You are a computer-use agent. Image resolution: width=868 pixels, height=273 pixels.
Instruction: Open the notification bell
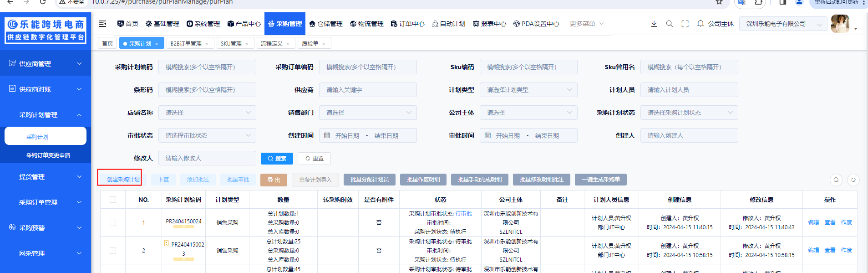tap(700, 24)
